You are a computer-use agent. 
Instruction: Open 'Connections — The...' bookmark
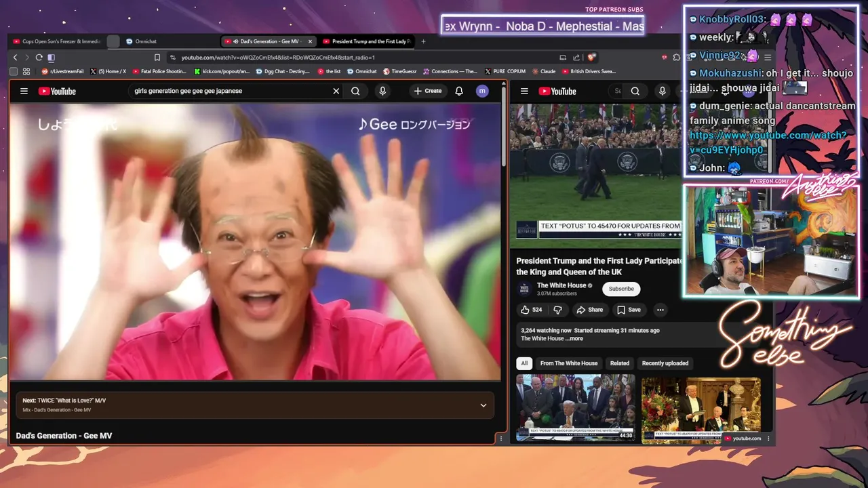tap(450, 71)
